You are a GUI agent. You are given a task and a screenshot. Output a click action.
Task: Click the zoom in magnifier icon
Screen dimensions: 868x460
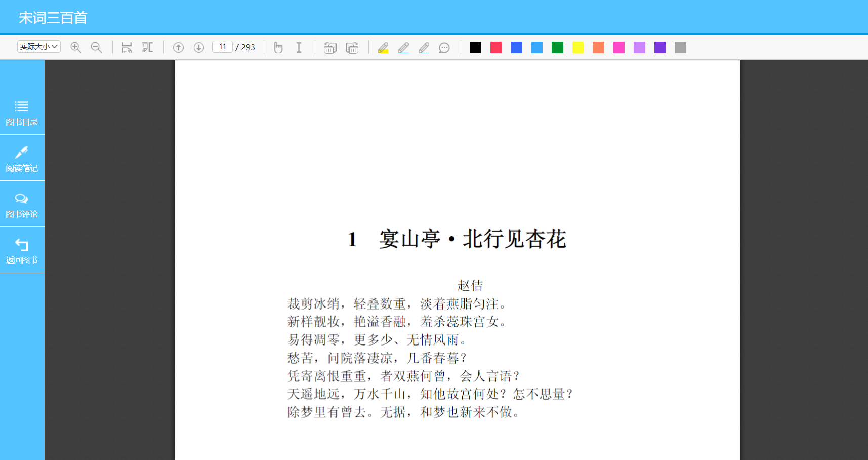click(x=76, y=47)
